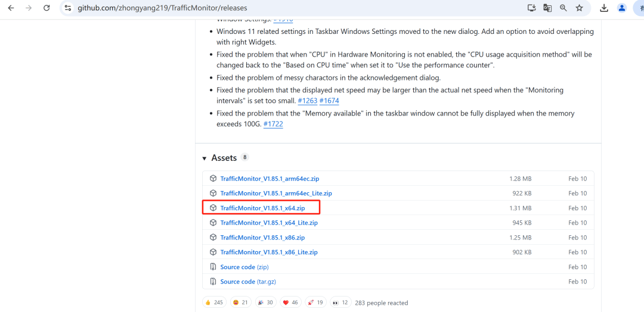Toggle the rocket reaction with 19
Screen dimensions: 644x312
[x=315, y=302]
